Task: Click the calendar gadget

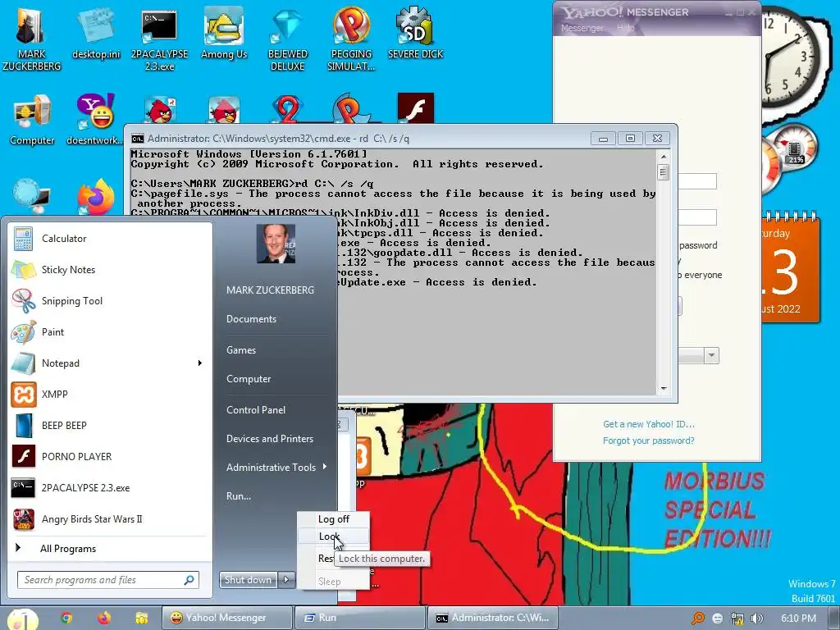Action: (x=791, y=268)
